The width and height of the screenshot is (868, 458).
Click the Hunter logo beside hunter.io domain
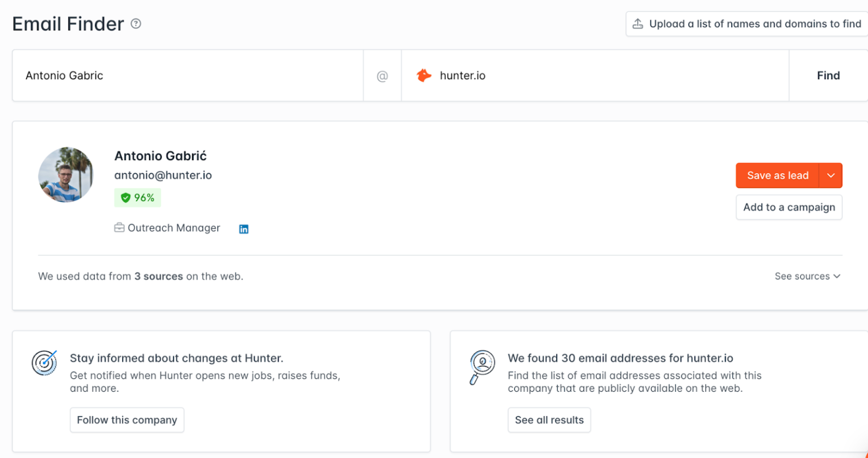[424, 75]
